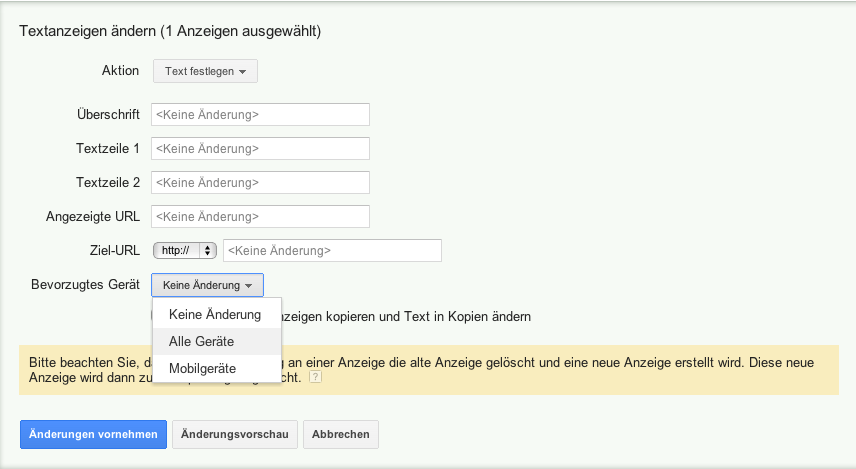Open the 'Änderungsvorschau' preview button
856x469 pixels.
[x=235, y=434]
